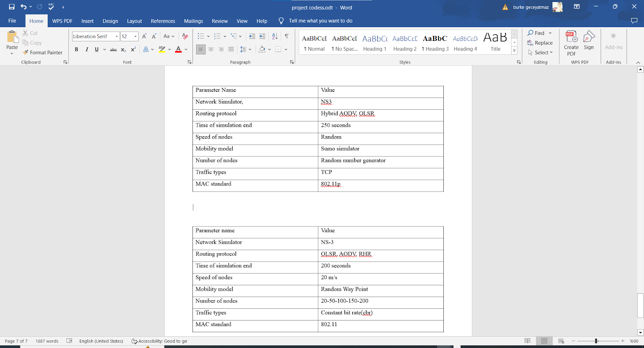The width and height of the screenshot is (644, 348).
Task: Align text right
Action: click(x=221, y=49)
